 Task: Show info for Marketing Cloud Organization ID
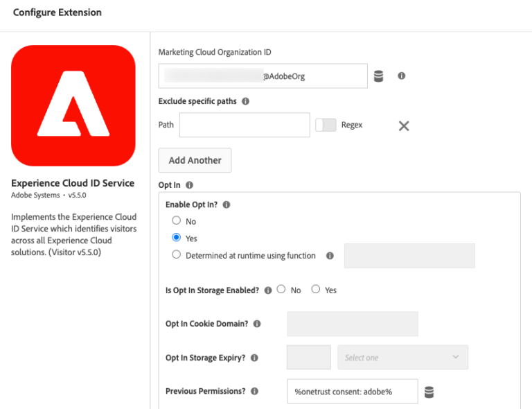[x=401, y=76]
